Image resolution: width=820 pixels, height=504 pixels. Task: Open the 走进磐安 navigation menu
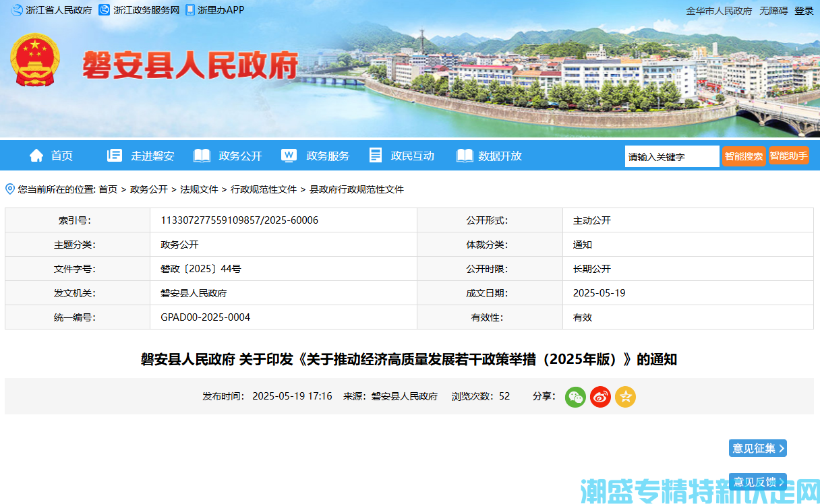pos(152,156)
